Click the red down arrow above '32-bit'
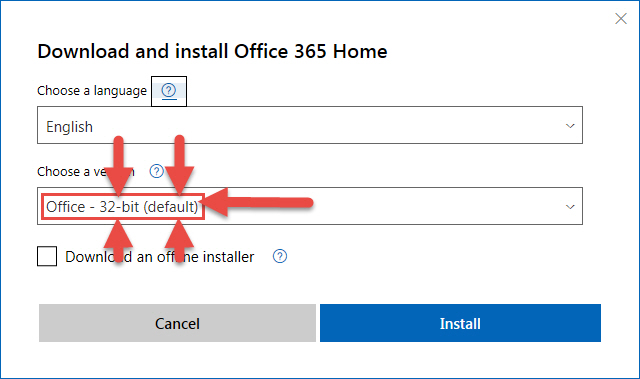The width and height of the screenshot is (640, 379). (x=118, y=165)
